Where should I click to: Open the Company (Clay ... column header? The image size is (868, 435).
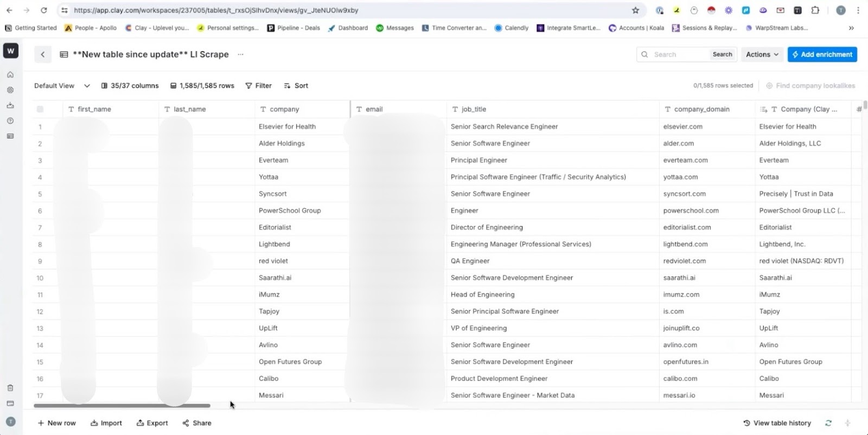click(803, 109)
